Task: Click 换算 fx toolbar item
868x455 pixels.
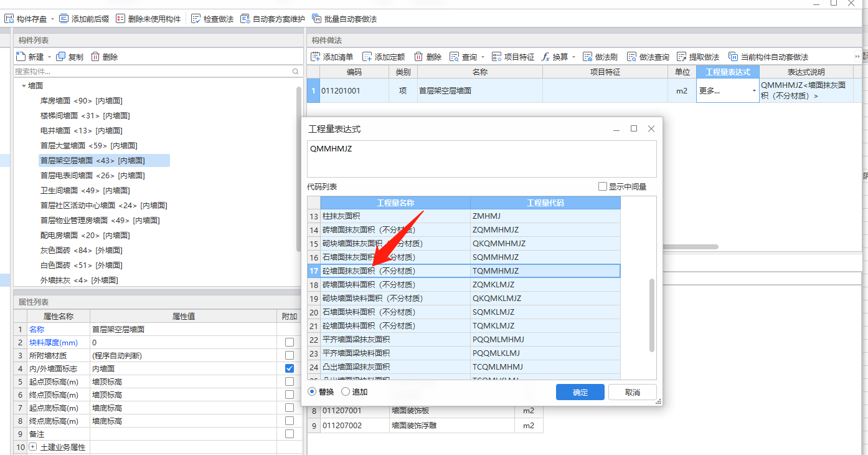Action: click(x=555, y=57)
